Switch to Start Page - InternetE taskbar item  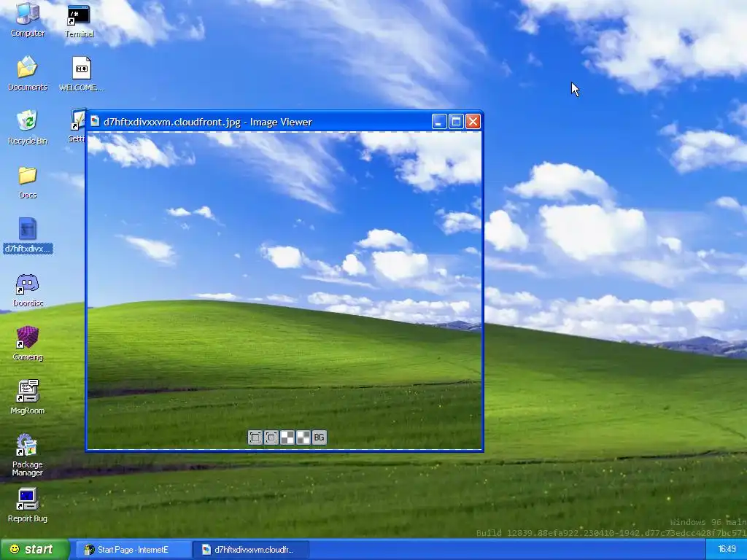click(x=133, y=550)
